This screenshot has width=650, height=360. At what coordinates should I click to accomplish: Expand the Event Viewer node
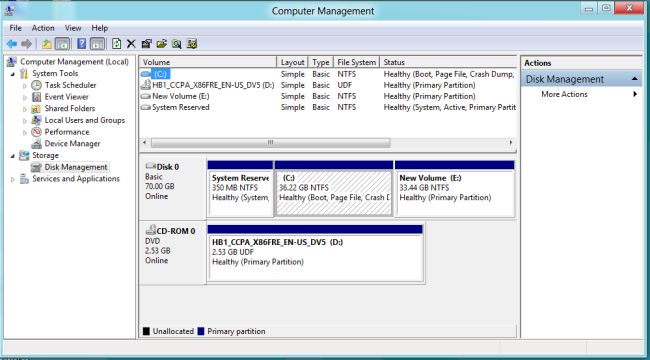tap(25, 97)
